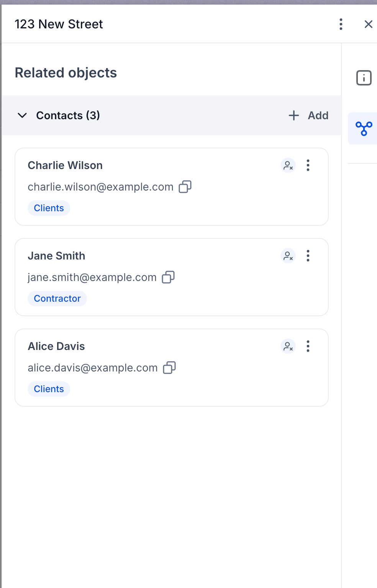Switch to the related objects tab

tap(364, 128)
